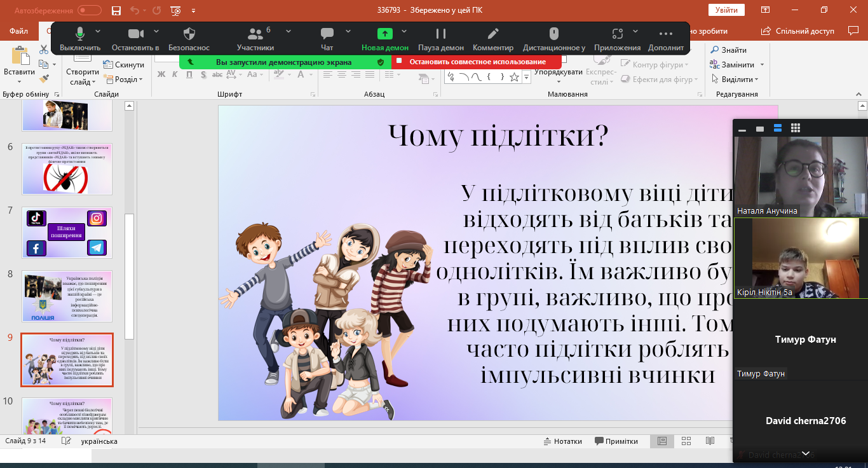The height and width of the screenshot is (468, 868).
Task: Click Знайти find button
Action: point(729,50)
